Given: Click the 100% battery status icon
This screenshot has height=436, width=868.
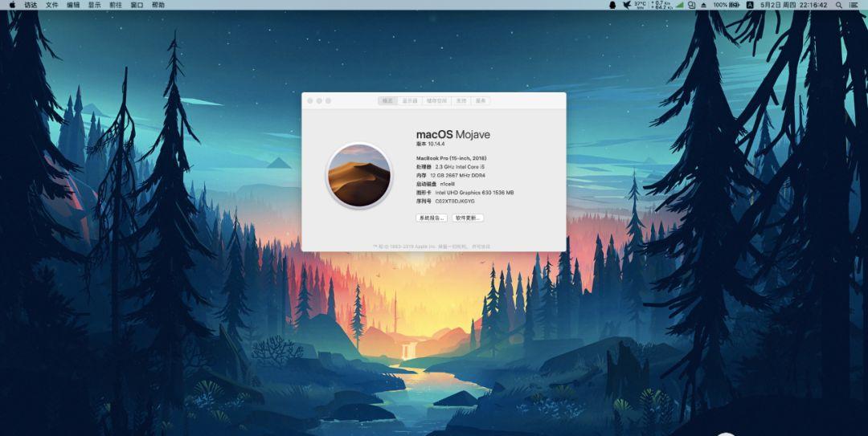Looking at the screenshot, I should click(x=727, y=5).
